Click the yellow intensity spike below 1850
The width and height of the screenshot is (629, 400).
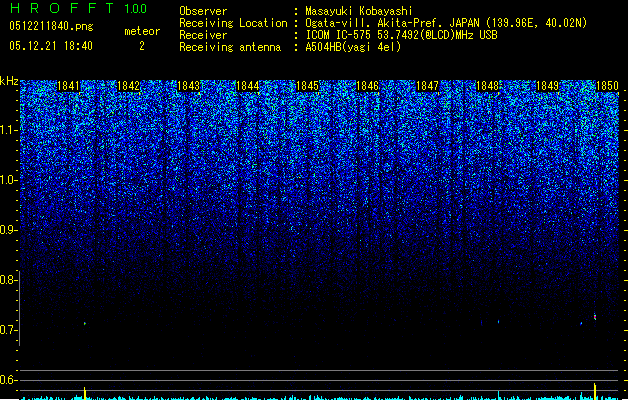point(595,391)
